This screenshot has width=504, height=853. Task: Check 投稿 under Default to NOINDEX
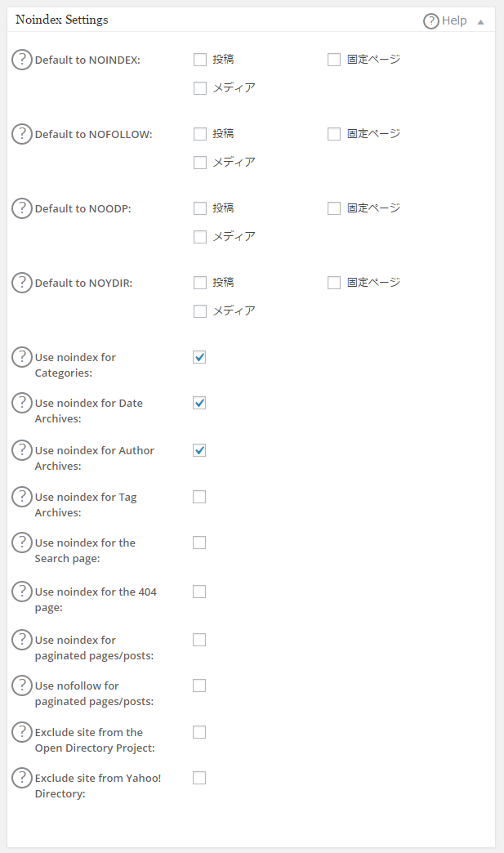200,60
